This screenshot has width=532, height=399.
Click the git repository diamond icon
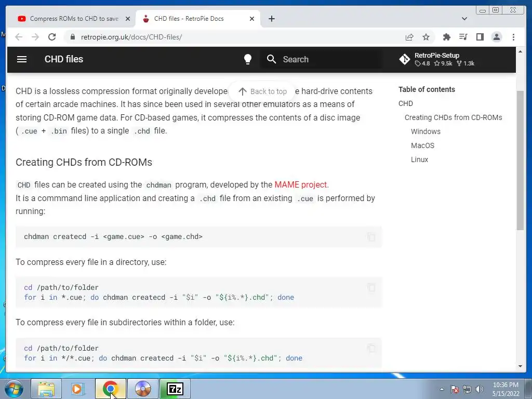click(404, 59)
